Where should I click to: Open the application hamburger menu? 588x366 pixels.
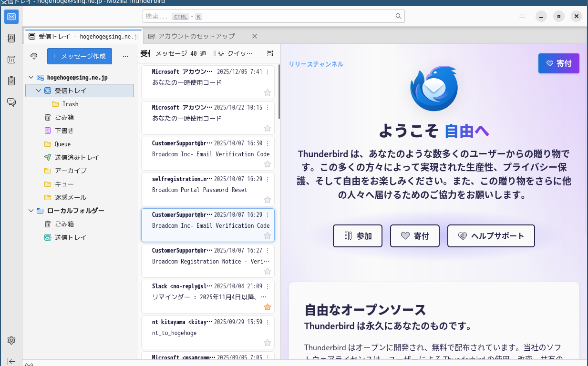[x=523, y=16]
